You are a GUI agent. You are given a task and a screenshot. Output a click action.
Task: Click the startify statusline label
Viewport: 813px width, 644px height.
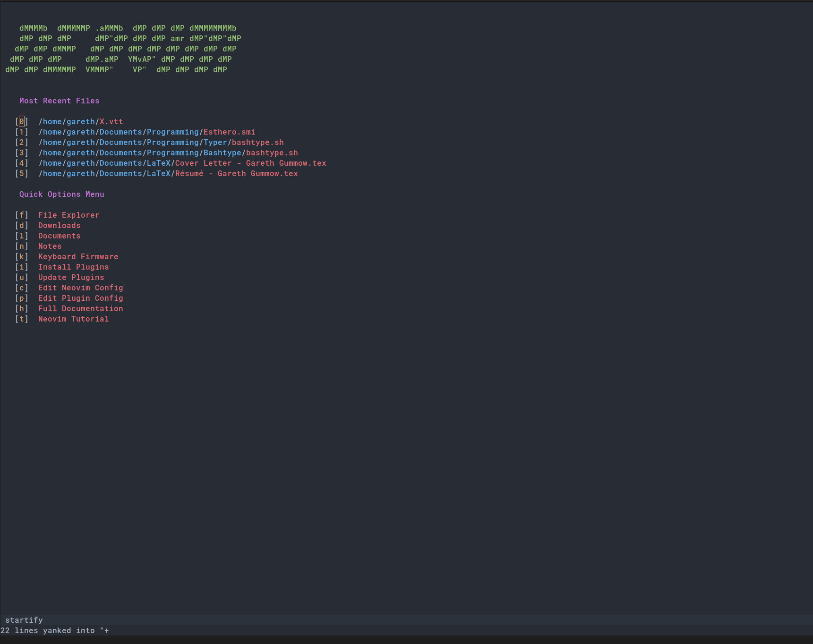pyautogui.click(x=24, y=620)
